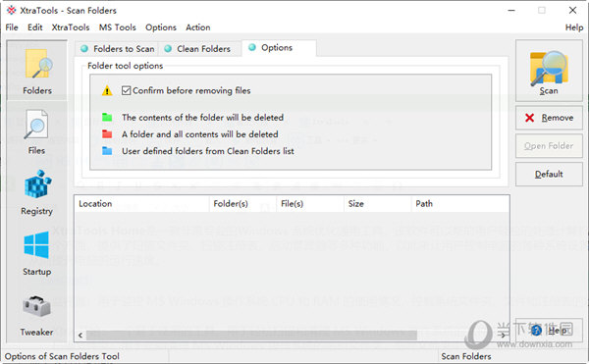The width and height of the screenshot is (589, 364).
Task: Click the red X Remove icon
Action: click(530, 118)
